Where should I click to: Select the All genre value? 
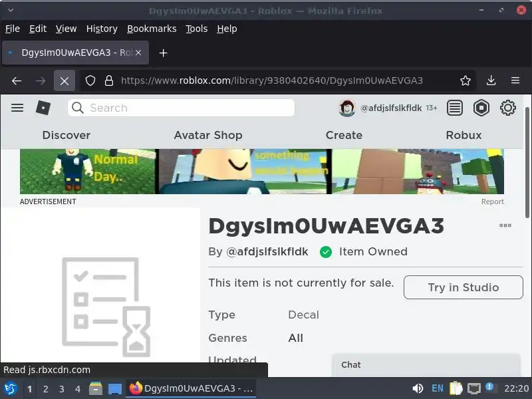pos(295,338)
